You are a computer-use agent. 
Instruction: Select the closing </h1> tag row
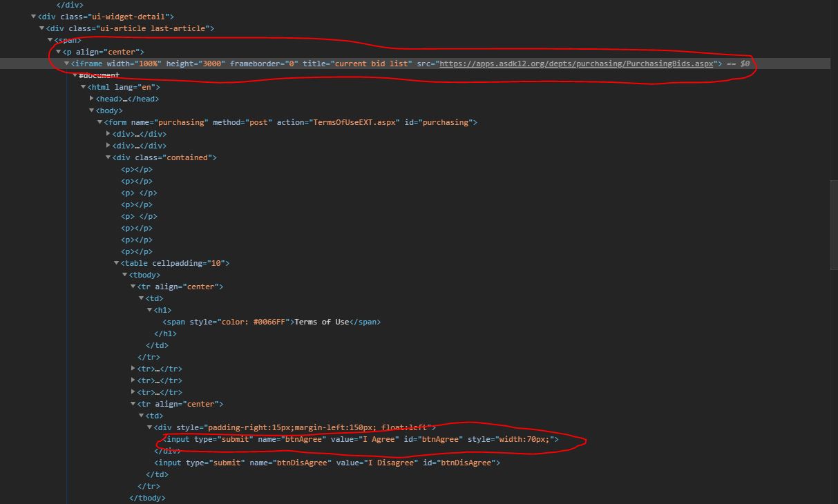166,333
